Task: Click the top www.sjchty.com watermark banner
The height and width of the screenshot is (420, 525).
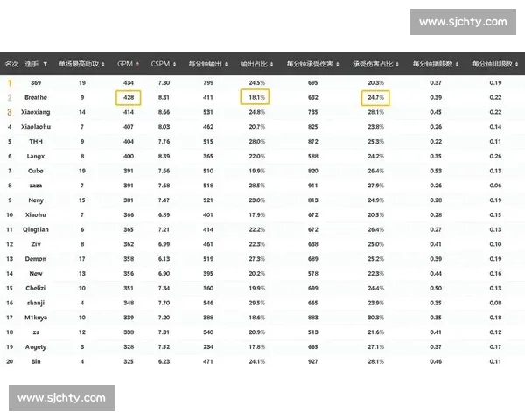Action: 463,22
